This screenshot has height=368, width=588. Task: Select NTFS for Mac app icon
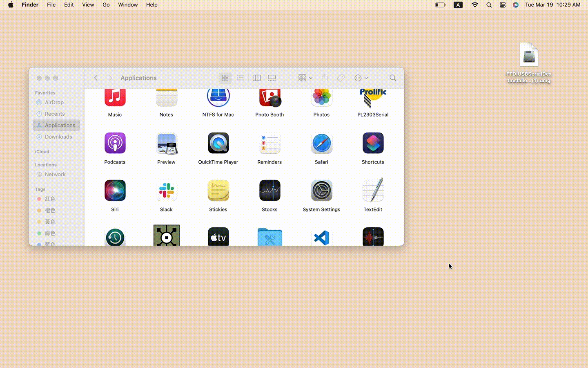point(218,98)
